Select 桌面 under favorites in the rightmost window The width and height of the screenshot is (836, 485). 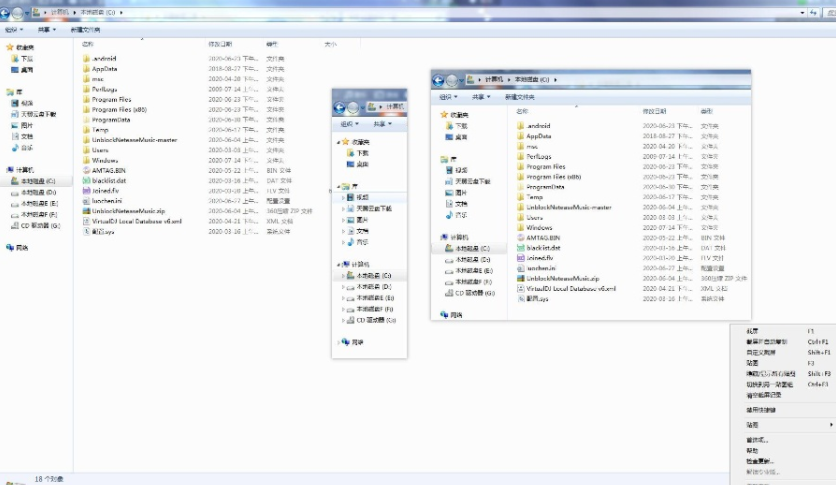[461, 137]
